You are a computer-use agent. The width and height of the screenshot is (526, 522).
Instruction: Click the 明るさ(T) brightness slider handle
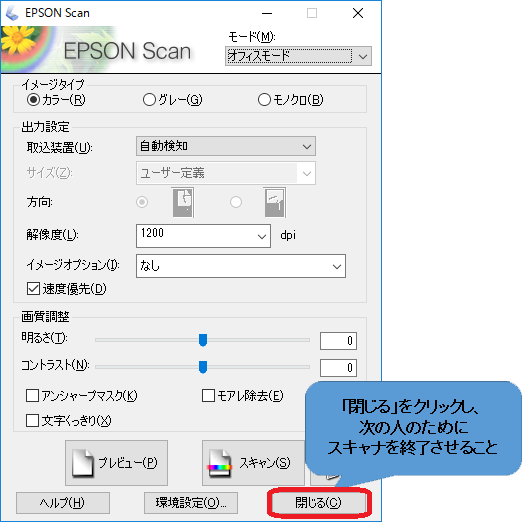coord(203,340)
